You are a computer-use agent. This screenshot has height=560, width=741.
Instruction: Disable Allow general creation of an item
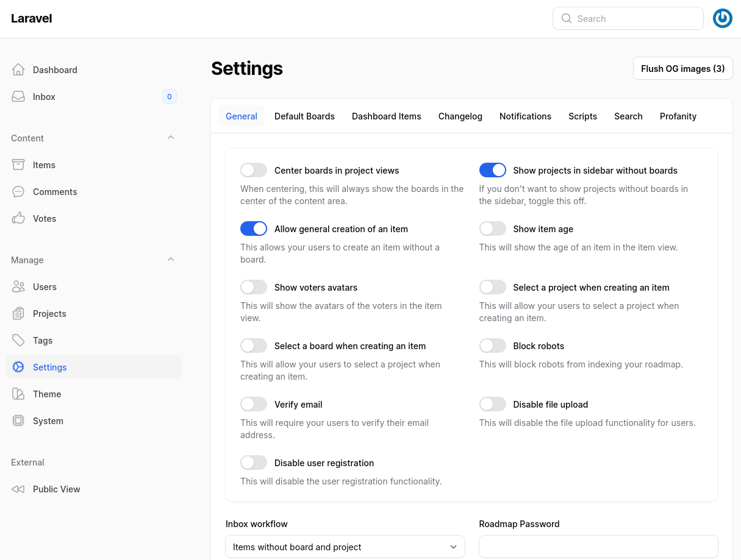point(254,229)
